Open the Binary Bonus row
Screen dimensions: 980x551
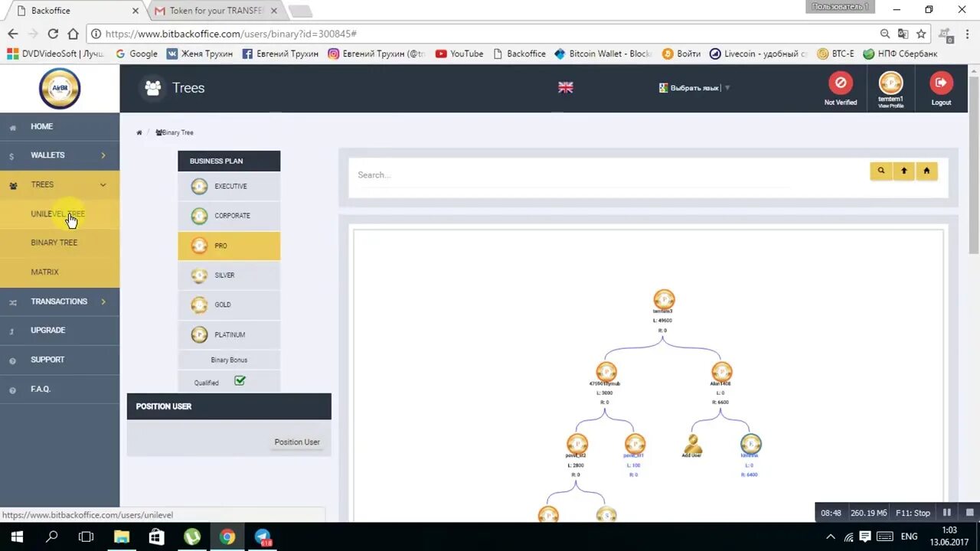tap(229, 360)
